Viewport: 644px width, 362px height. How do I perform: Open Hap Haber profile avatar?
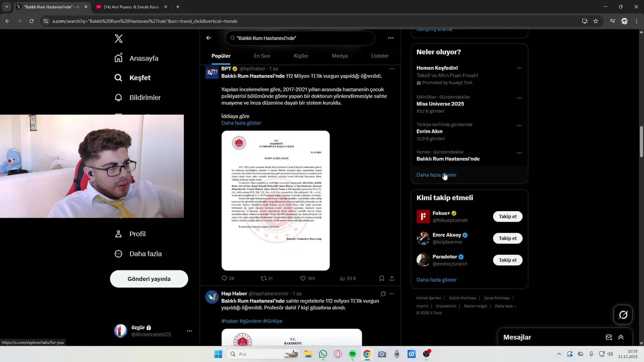click(x=212, y=297)
